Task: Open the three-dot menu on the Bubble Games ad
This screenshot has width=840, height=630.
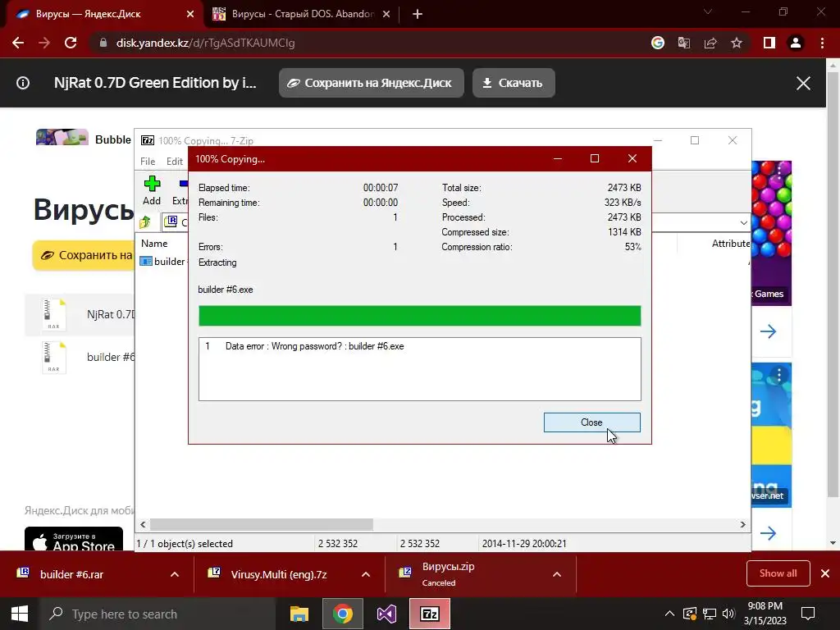Action: click(x=779, y=171)
